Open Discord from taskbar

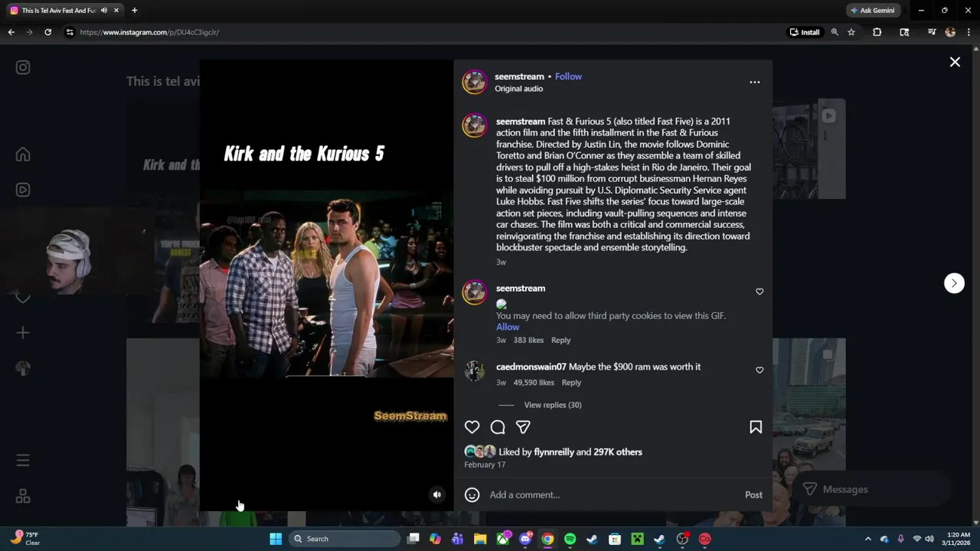[x=525, y=539]
